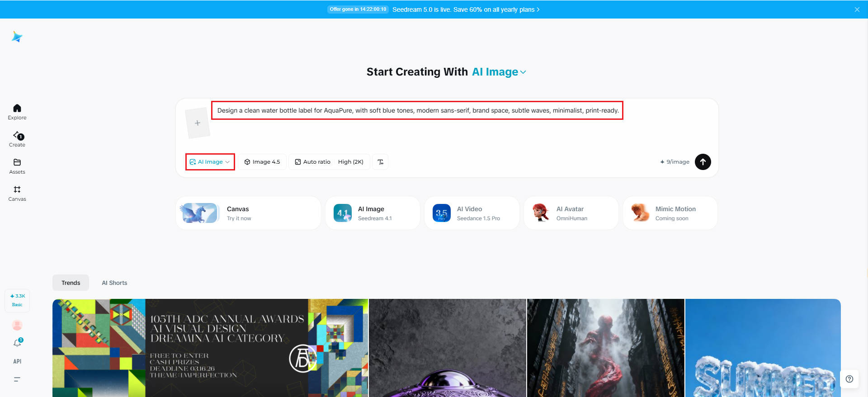The height and width of the screenshot is (397, 868).
Task: Open the AI Image mode dropdown
Action: tap(210, 162)
